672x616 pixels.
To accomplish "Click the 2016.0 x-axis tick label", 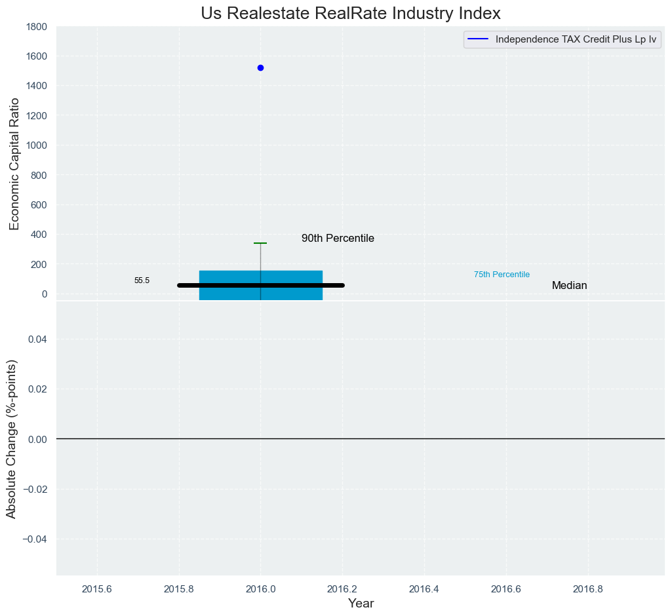I will [260, 588].
